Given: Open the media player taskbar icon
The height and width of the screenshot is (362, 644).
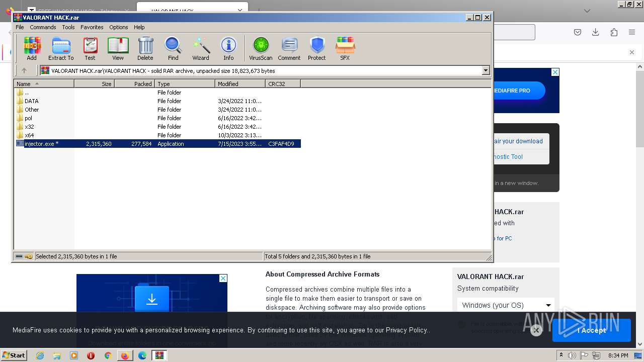Looking at the screenshot, I should [x=74, y=355].
